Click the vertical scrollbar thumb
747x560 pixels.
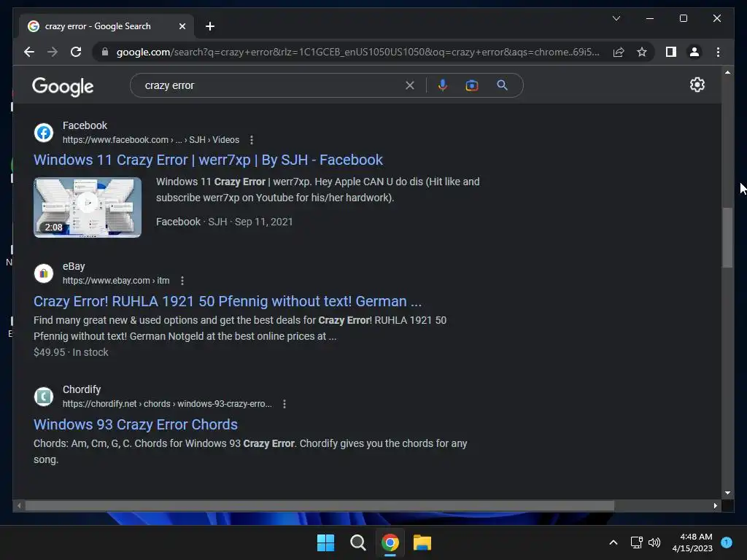727,238
